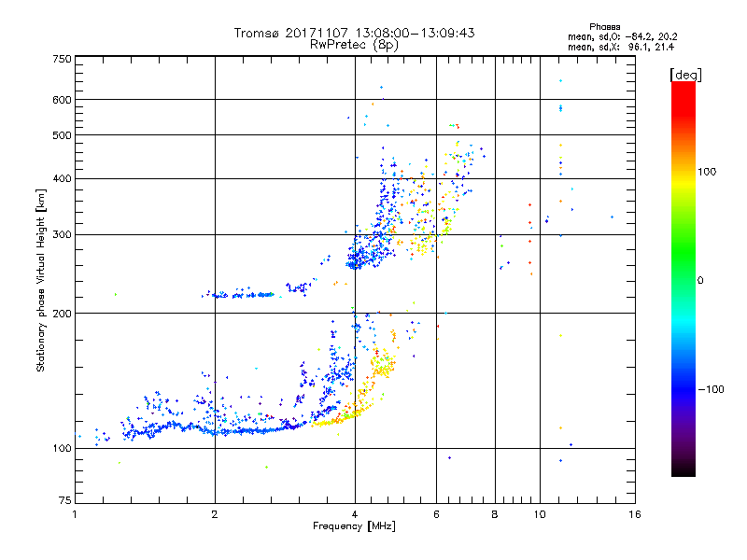Click the y-axis label '75'
Image resolution: width=747 pixels, height=560 pixels.
tap(65, 500)
